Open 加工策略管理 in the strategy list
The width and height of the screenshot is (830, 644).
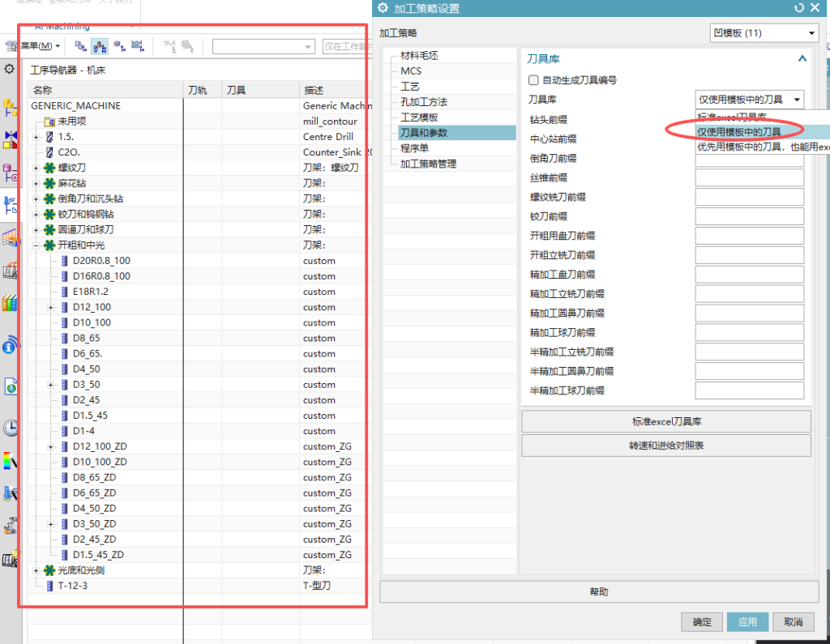coord(428,164)
